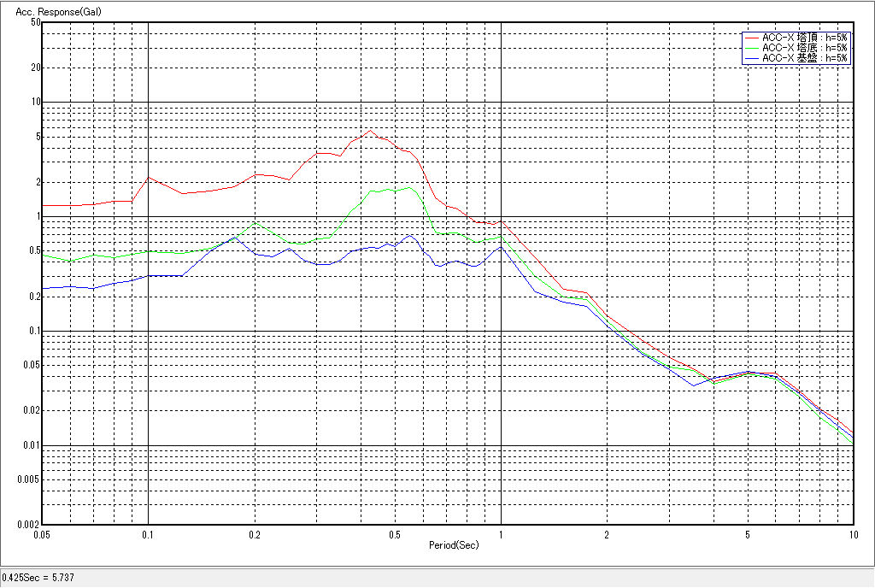
Task: Click the highest peak of the green curve
Action: pos(408,187)
